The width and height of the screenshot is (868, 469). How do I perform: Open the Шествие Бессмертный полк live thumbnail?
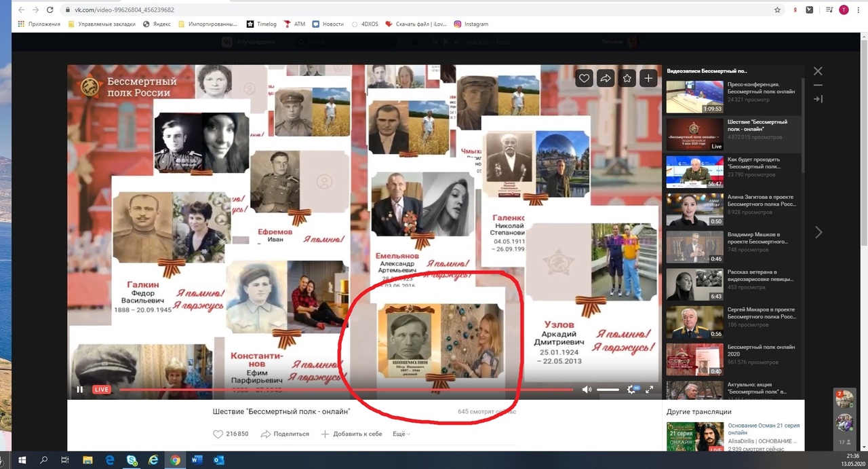click(694, 134)
